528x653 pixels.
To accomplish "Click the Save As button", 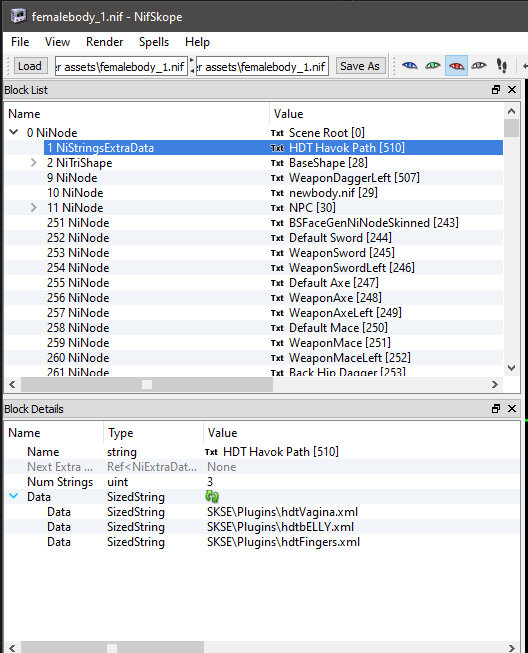I will tap(360, 66).
